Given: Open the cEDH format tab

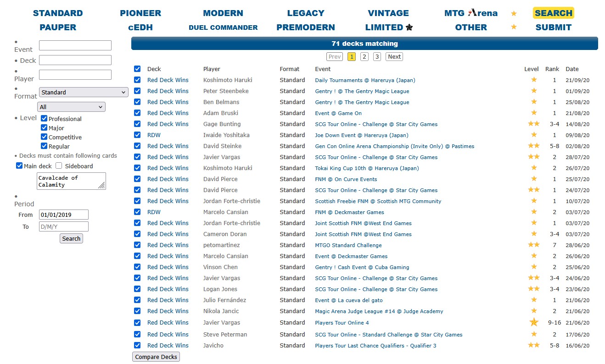Looking at the screenshot, I should pos(140,28).
